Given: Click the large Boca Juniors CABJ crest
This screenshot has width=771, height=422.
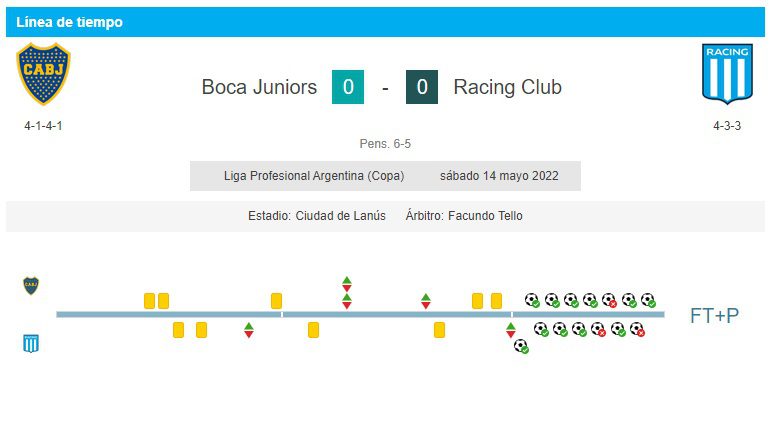Looking at the screenshot, I should (x=43, y=75).
